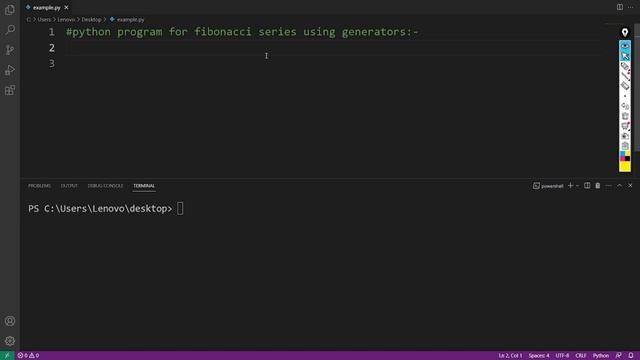
Task: Click the trash clear-all icon in annotation toolbar
Action: coord(625,116)
